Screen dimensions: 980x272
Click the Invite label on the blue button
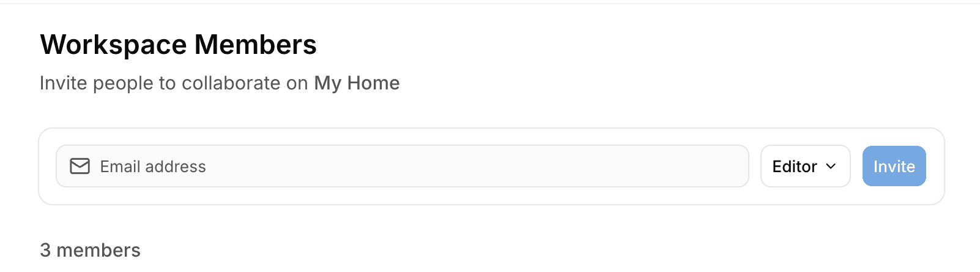(894, 167)
